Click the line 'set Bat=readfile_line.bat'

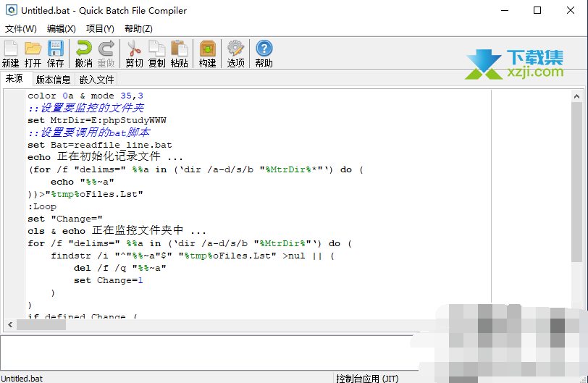100,145
